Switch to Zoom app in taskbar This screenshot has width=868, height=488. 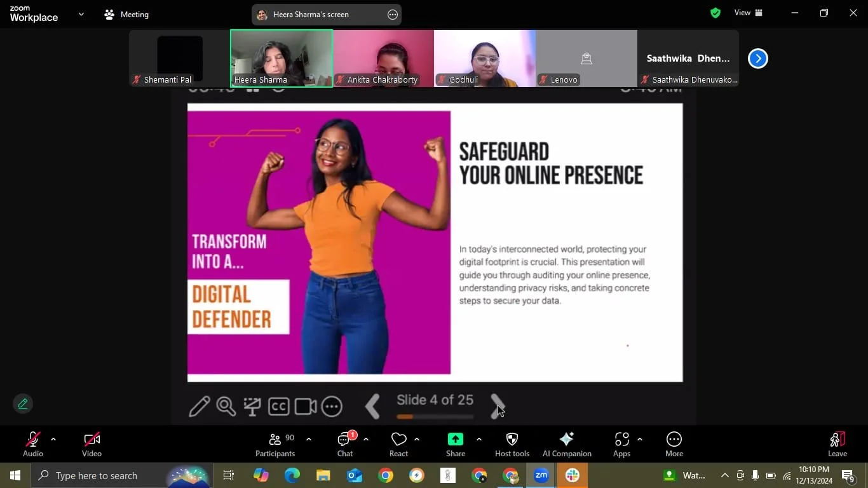tap(541, 475)
